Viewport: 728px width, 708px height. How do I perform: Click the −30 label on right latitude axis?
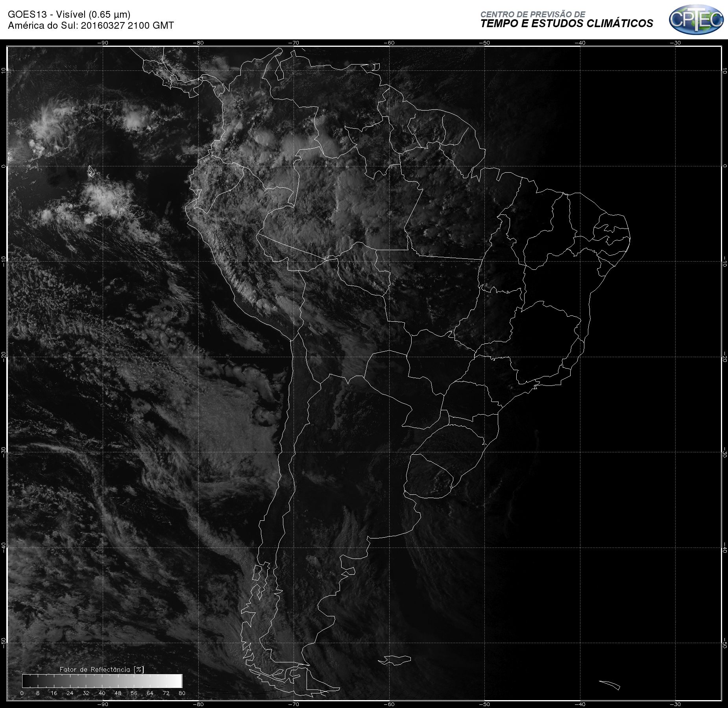click(x=724, y=452)
